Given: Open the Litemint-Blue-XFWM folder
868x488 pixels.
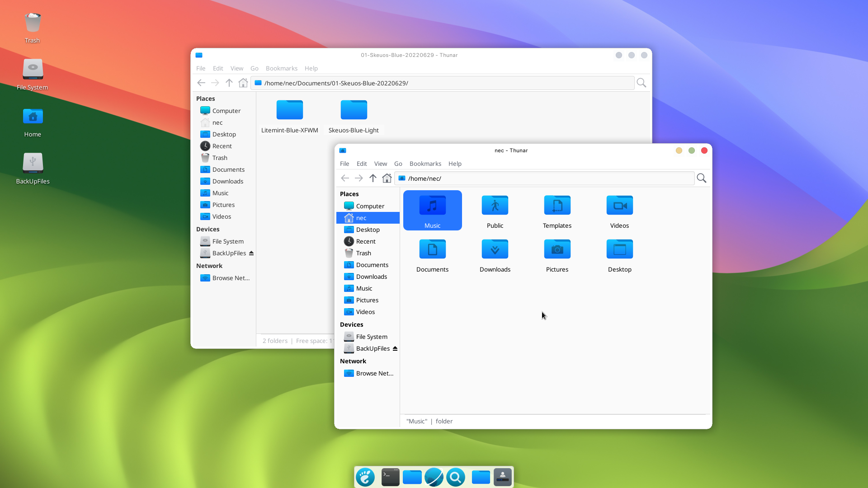Looking at the screenshot, I should coord(290,117).
